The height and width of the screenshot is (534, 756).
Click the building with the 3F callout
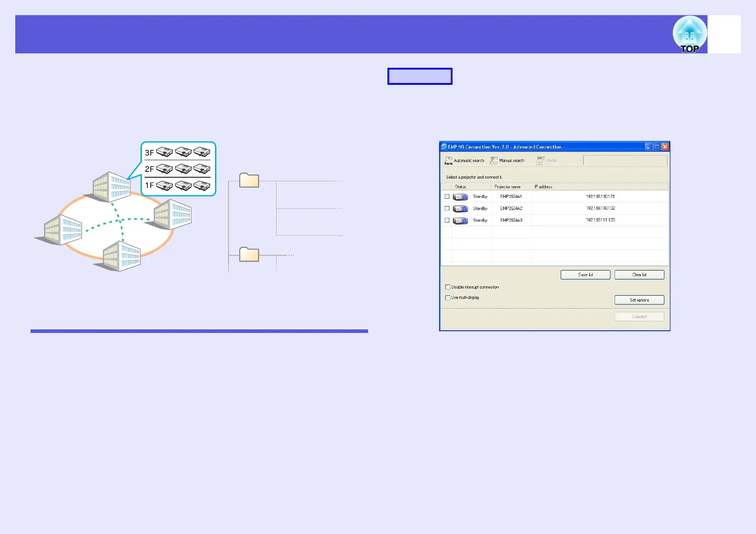coord(112,186)
